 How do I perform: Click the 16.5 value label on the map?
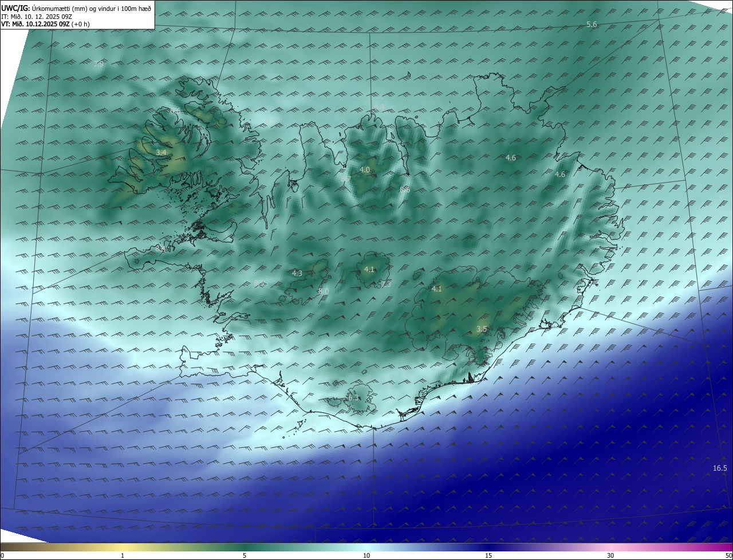[x=720, y=468]
